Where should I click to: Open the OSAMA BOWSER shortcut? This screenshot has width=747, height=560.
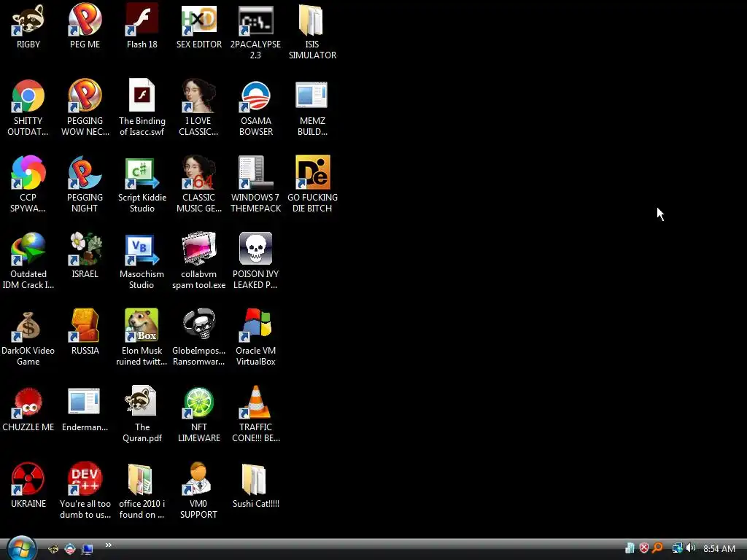click(255, 96)
